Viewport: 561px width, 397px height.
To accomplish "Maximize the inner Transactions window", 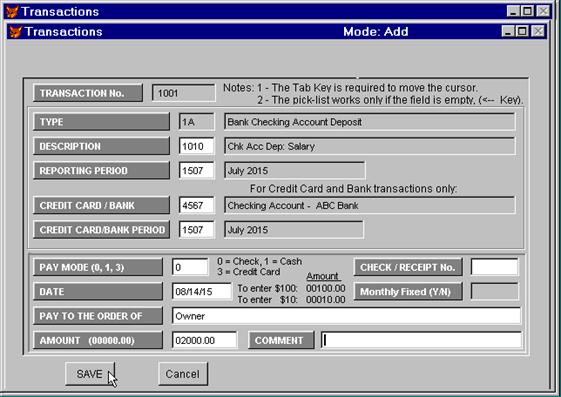I will coord(522,31).
